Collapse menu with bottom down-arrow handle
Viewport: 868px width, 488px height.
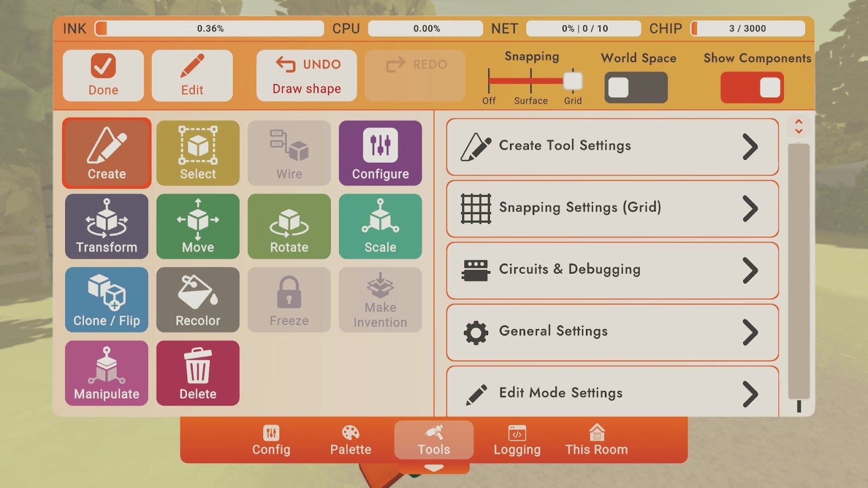tap(434, 467)
